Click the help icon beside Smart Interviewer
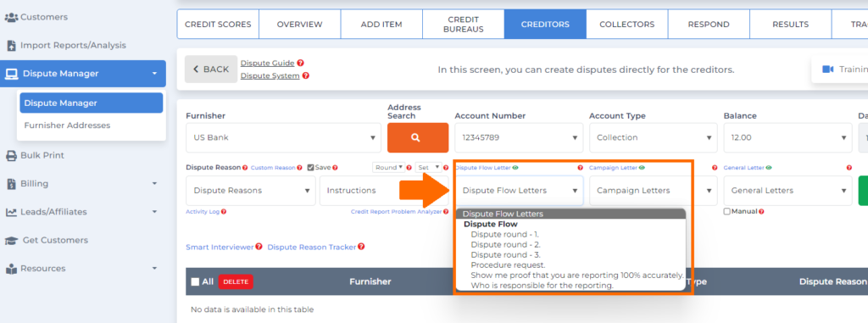The height and width of the screenshot is (323, 868). click(x=259, y=247)
